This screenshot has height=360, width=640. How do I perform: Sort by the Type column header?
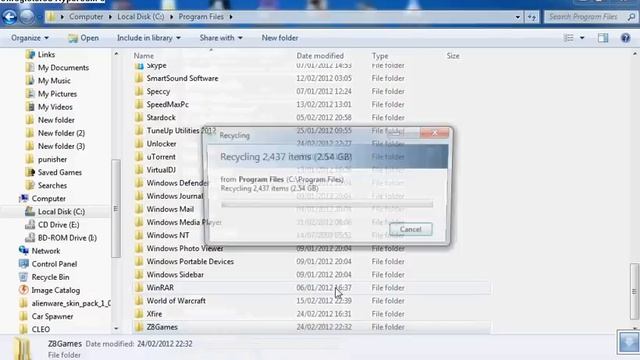[x=380, y=56]
